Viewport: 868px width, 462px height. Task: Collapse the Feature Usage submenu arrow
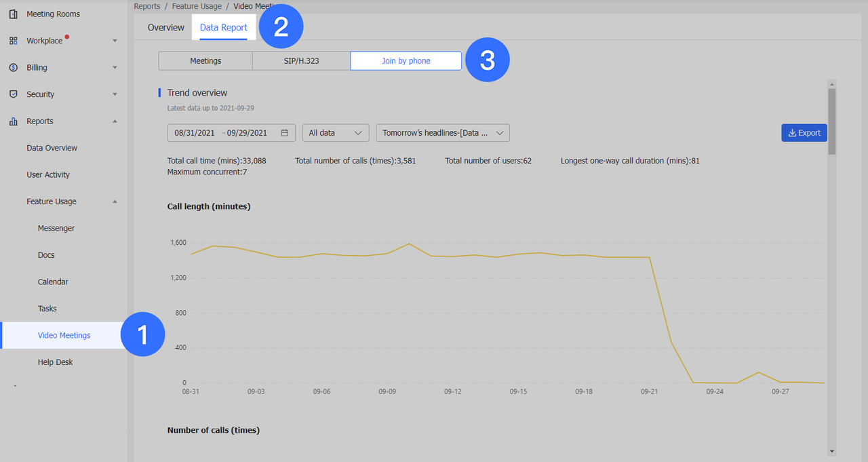(115, 201)
